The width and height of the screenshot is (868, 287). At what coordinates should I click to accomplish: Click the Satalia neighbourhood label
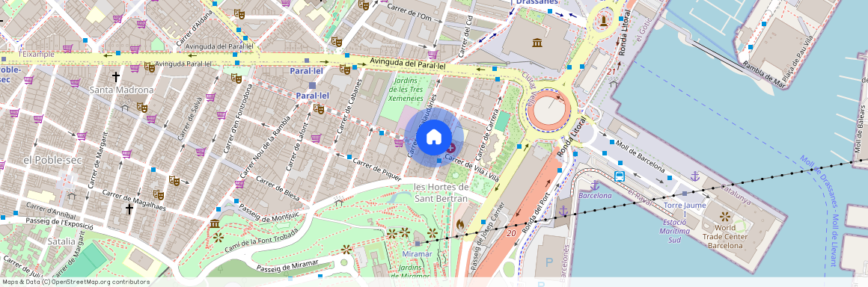(61, 241)
